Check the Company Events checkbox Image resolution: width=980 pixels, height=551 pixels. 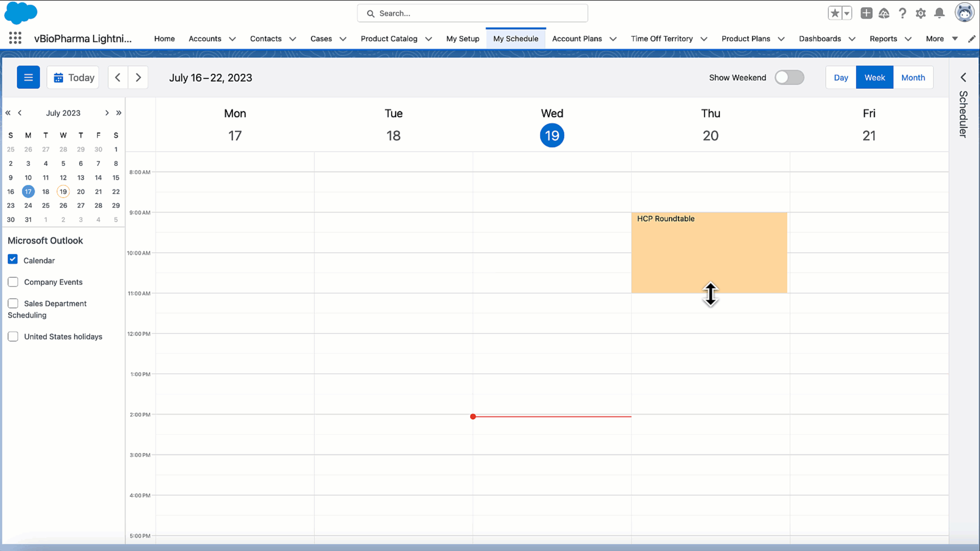point(13,282)
